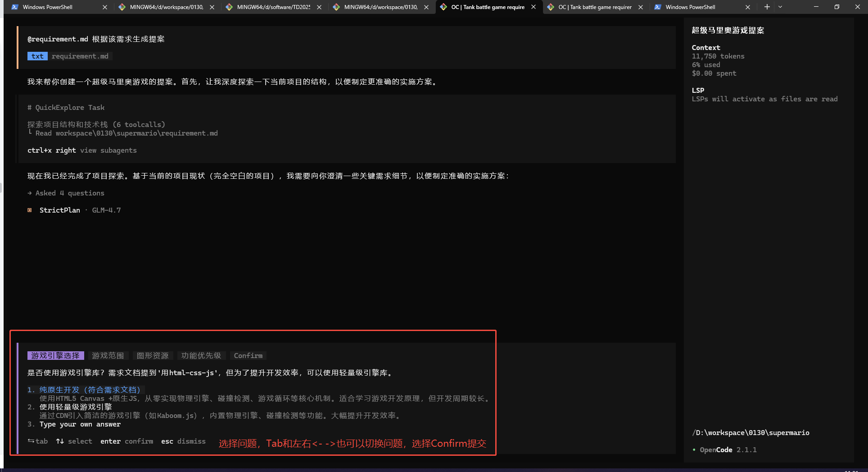
Task: Click the orange StrictPlan agent indicator
Action: pyautogui.click(x=30, y=210)
